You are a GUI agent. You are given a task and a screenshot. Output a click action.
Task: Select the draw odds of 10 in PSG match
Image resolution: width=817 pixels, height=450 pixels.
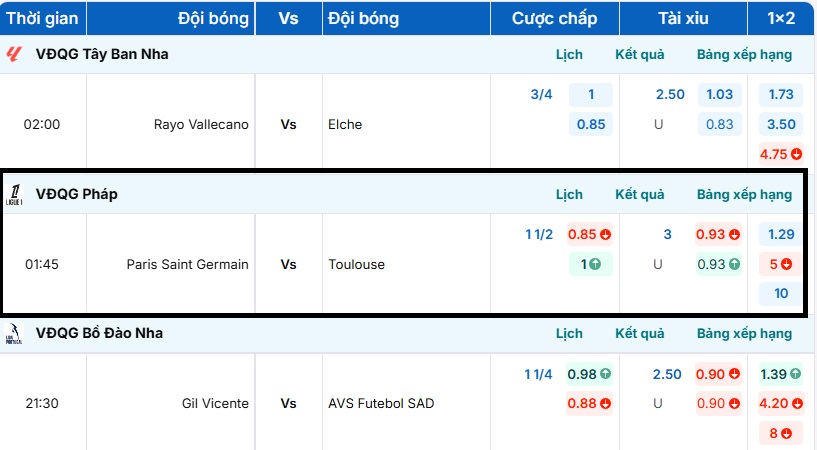(x=781, y=294)
